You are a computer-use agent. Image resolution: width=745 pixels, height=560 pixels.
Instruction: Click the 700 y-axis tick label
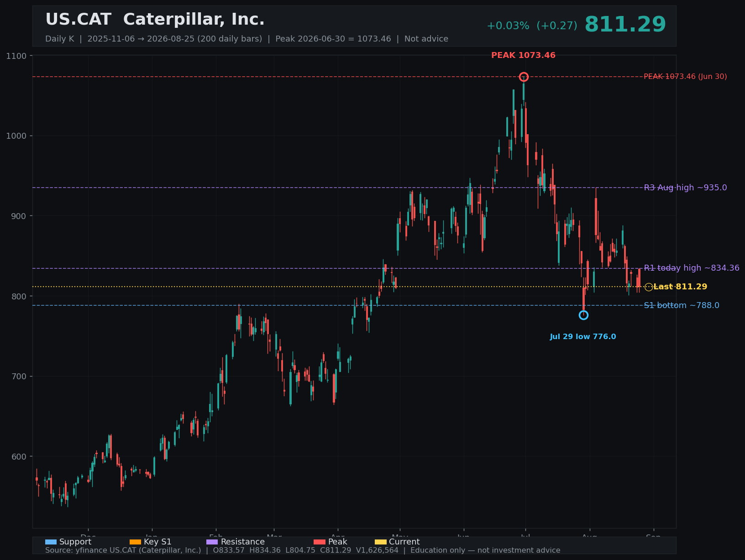[x=19, y=377]
